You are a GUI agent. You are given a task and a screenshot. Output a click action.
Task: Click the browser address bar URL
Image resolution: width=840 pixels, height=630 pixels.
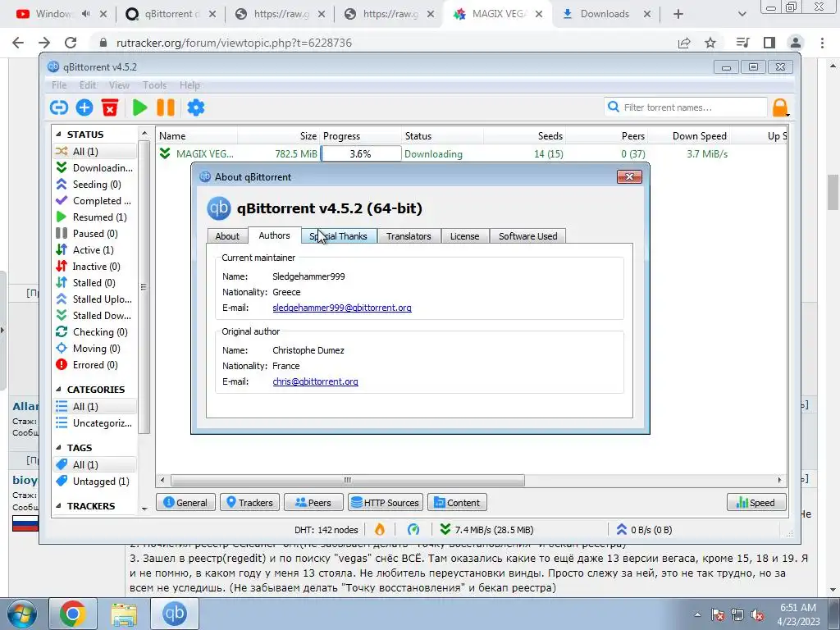(x=234, y=43)
